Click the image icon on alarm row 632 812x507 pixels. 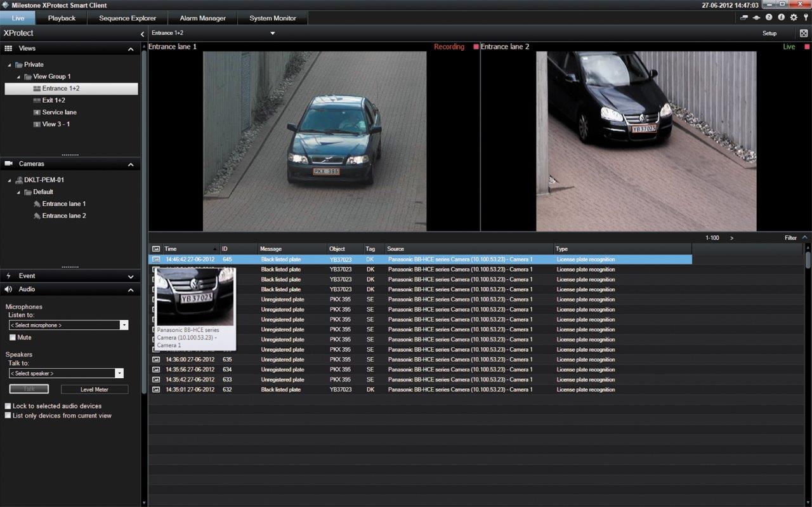pos(156,390)
